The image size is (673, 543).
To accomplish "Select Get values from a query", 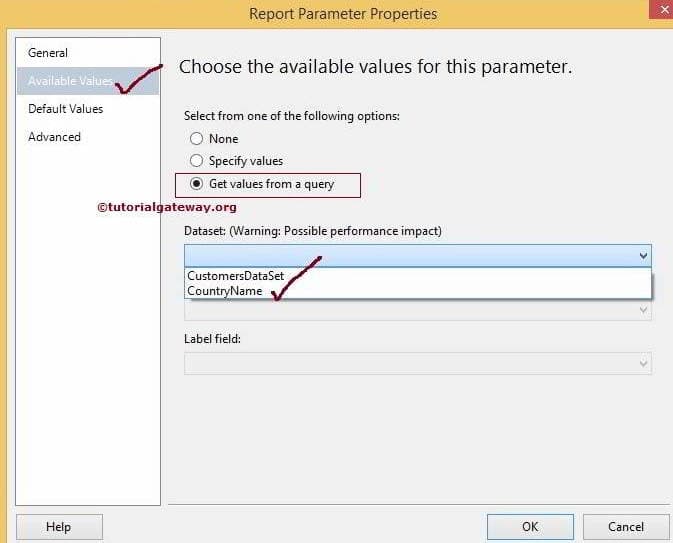I will click(x=197, y=184).
